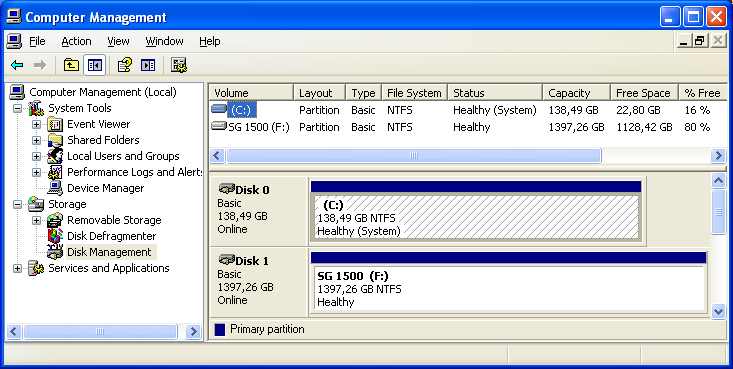Click the drive icon beside (C:) volume
The width and height of the screenshot is (733, 369).
(219, 109)
